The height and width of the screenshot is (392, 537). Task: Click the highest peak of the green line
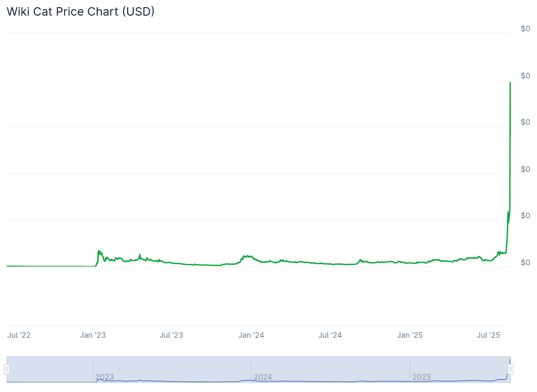tap(510, 83)
